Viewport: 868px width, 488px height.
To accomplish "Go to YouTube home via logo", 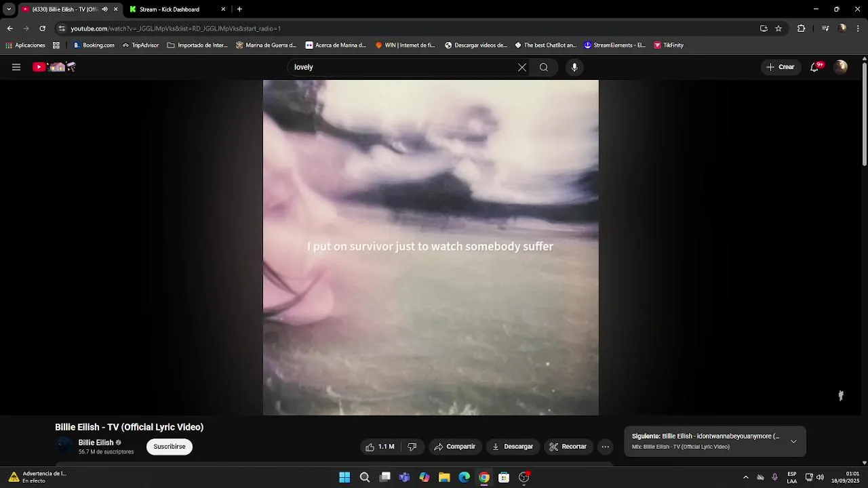I will pos(54,67).
